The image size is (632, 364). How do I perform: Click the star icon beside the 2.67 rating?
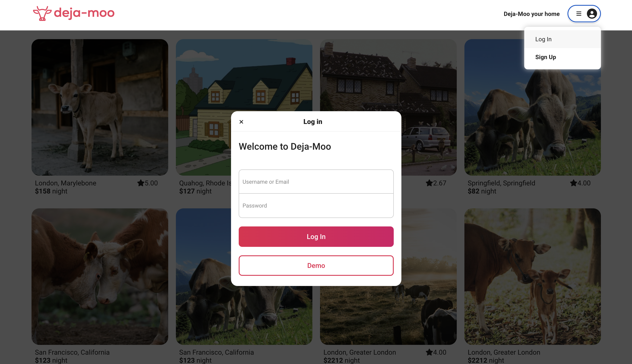pyautogui.click(x=429, y=183)
